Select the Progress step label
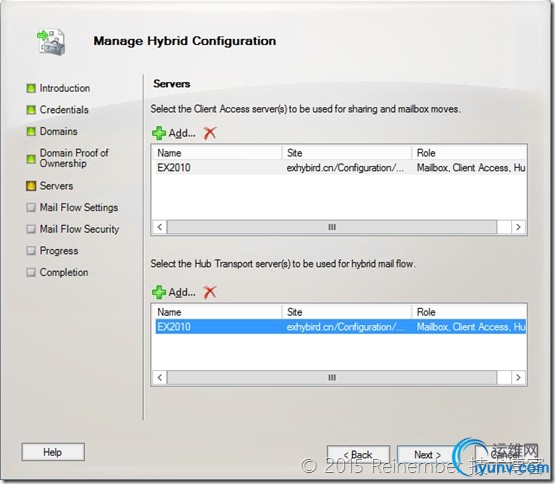Screen dimensions: 555x484 pyautogui.click(x=59, y=251)
